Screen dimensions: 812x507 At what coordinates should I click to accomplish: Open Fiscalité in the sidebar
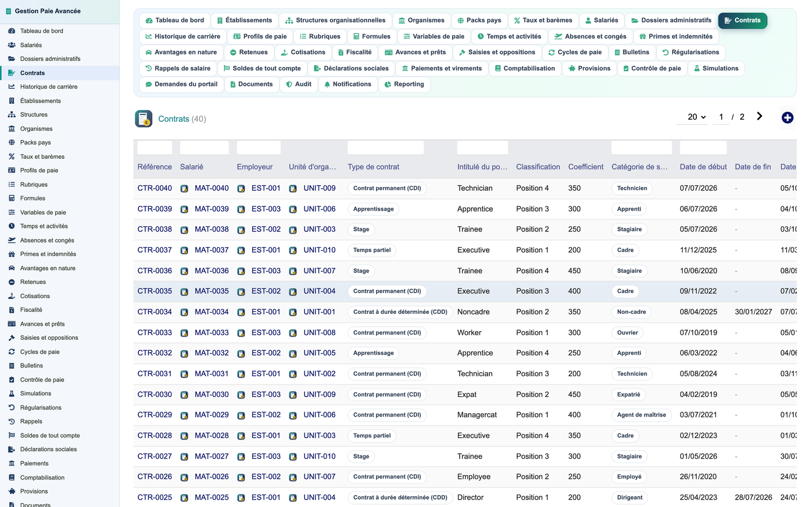(60, 310)
